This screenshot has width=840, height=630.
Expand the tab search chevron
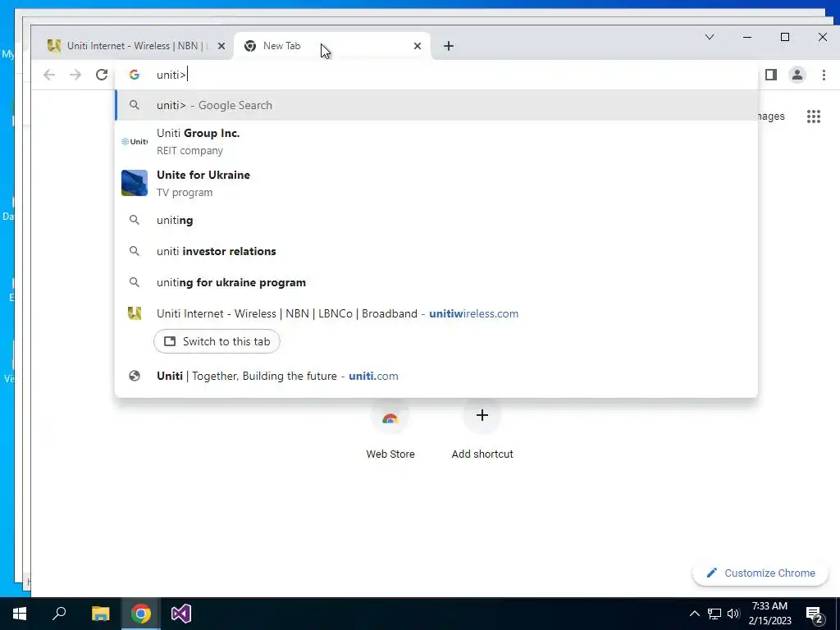[x=710, y=37]
